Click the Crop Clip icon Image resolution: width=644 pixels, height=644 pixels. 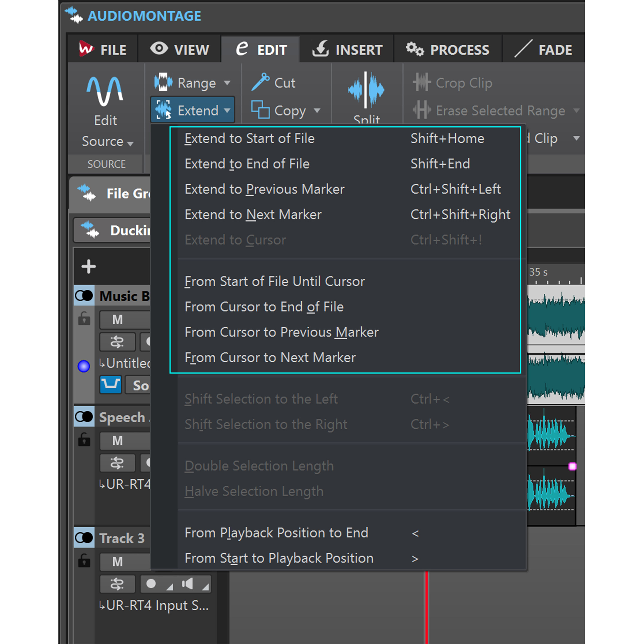(x=422, y=82)
